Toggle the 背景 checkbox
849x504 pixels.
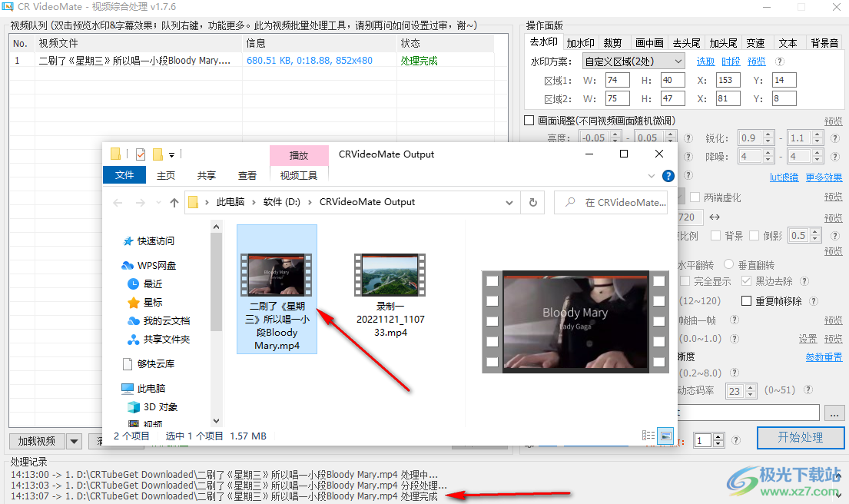[715, 236]
